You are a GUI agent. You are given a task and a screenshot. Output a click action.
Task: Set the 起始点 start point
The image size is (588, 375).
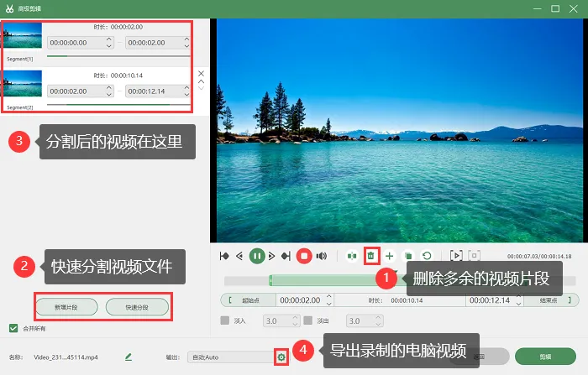click(249, 300)
